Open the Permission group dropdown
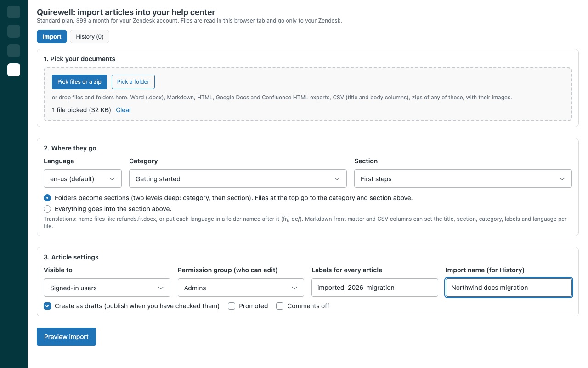The height and width of the screenshot is (368, 588). pos(241,287)
